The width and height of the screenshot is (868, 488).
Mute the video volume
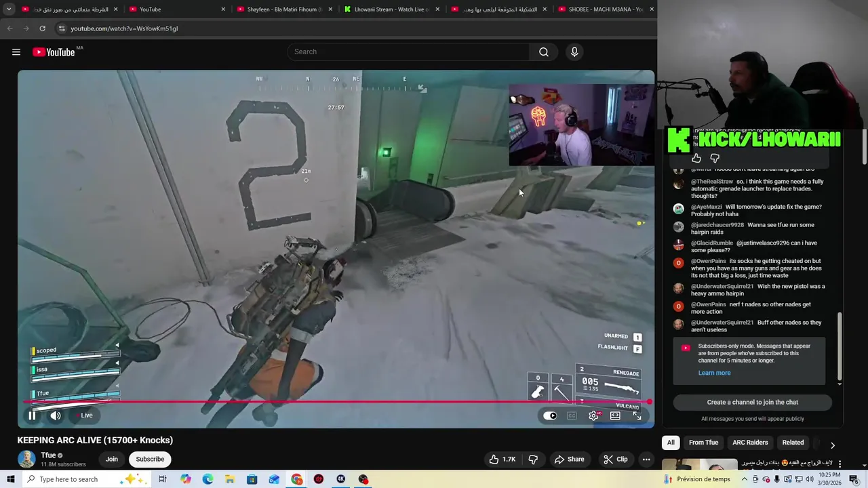(x=56, y=415)
